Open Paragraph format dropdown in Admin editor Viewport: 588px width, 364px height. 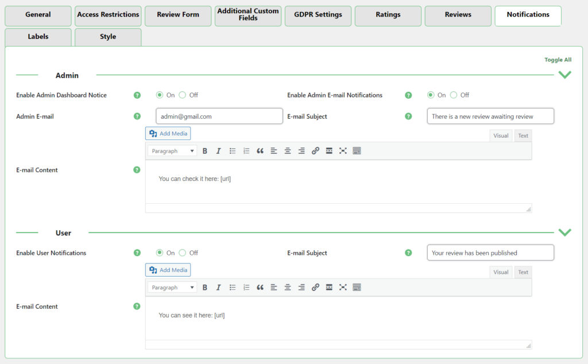172,151
